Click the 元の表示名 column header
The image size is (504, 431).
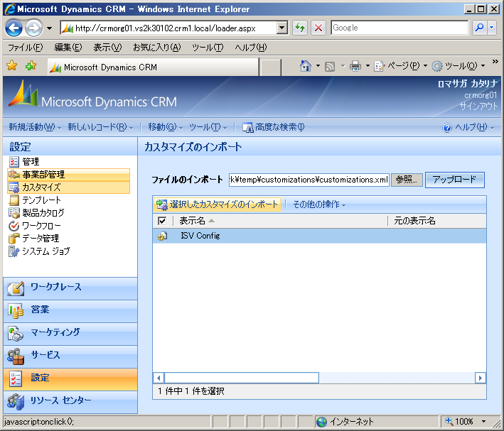click(414, 221)
